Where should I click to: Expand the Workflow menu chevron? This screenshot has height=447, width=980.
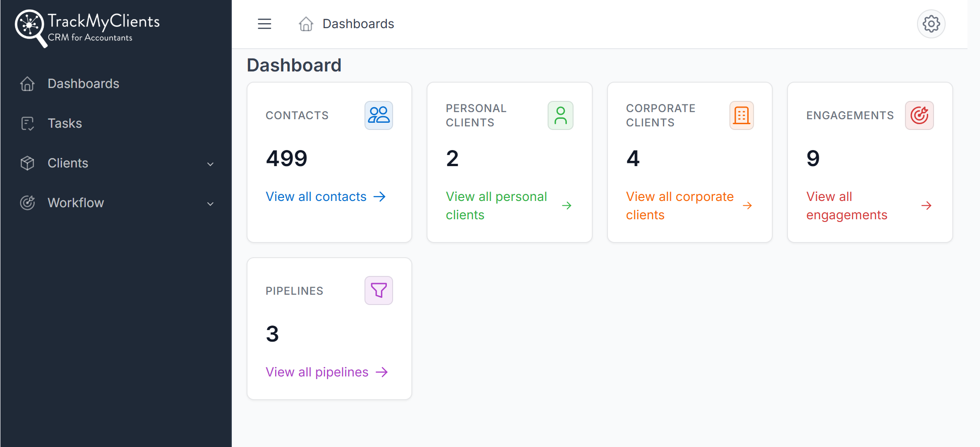[x=210, y=204]
